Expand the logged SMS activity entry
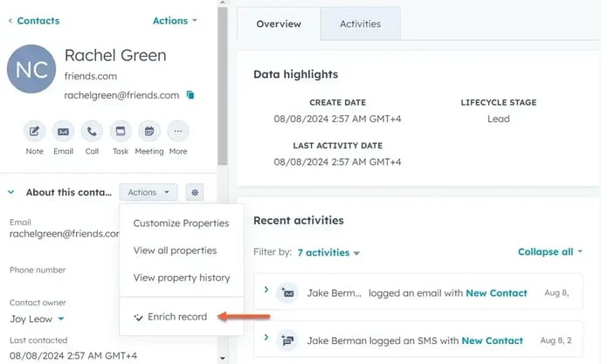Screen dimensions: 601x364 pyautogui.click(x=266, y=337)
